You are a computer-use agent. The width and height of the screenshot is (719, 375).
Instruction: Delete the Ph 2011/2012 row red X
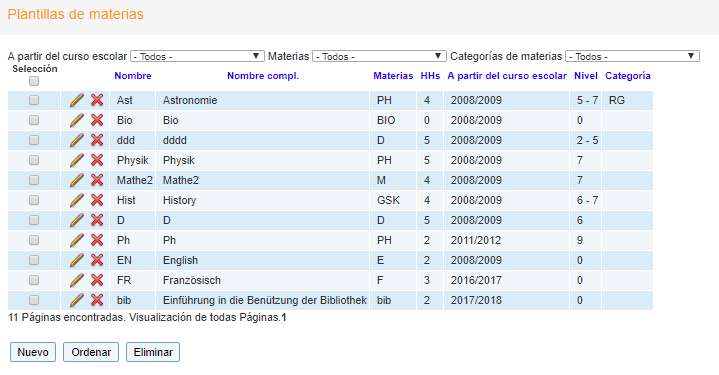click(97, 240)
